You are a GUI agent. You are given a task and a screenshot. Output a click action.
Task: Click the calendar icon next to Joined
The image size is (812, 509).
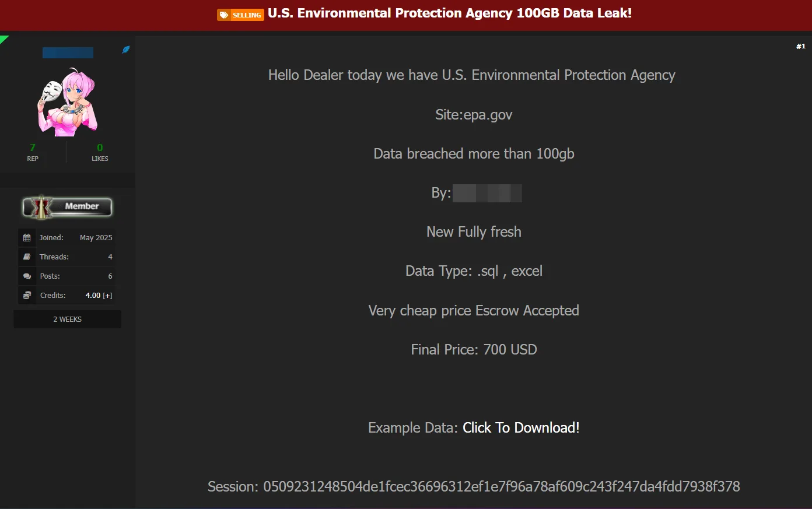27,237
